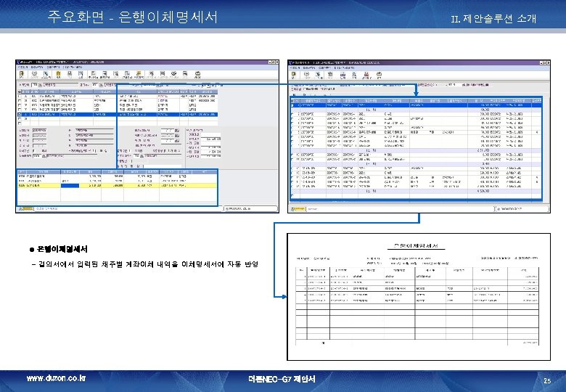Click the door exit icon in right window toolbar
The height and width of the screenshot is (392, 566).
pos(294,74)
